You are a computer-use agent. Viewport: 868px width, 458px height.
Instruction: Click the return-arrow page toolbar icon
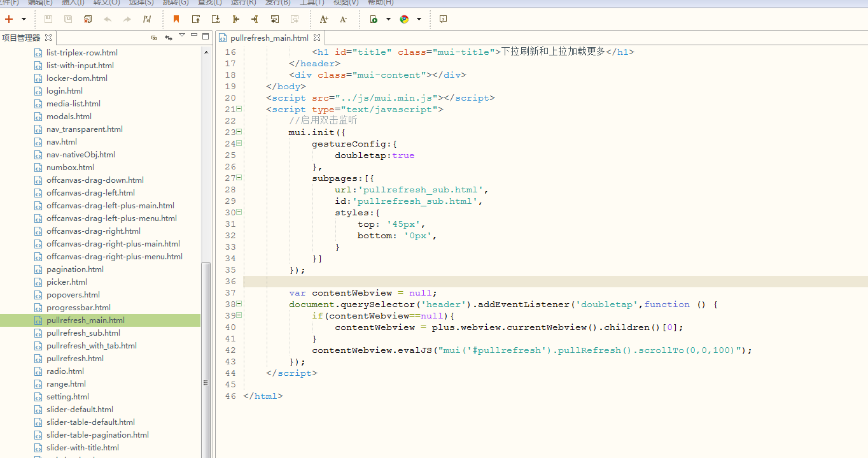click(x=275, y=19)
